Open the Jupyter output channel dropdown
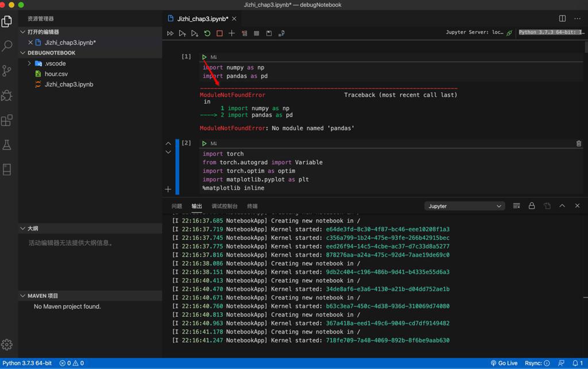The image size is (588, 369). (464, 206)
